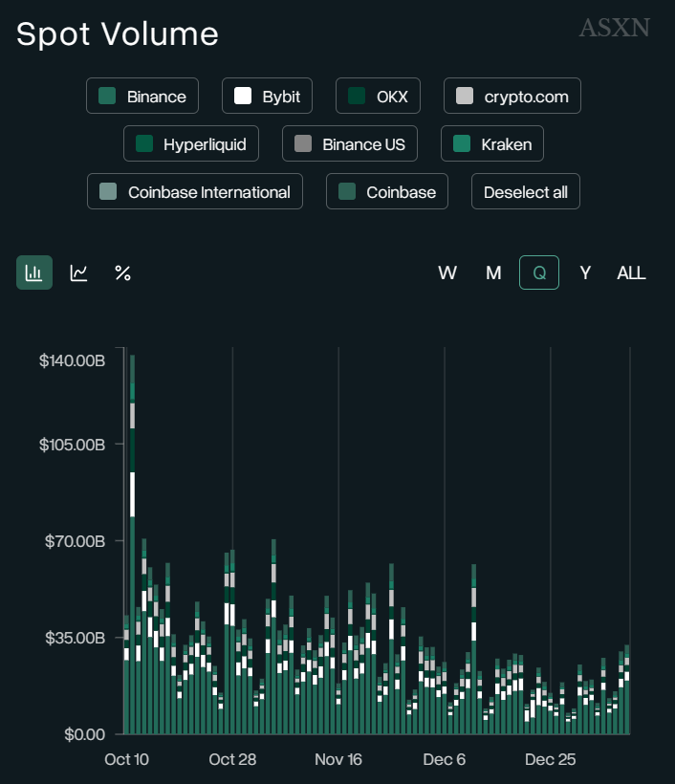Toggle Bybit series visibility

(268, 96)
